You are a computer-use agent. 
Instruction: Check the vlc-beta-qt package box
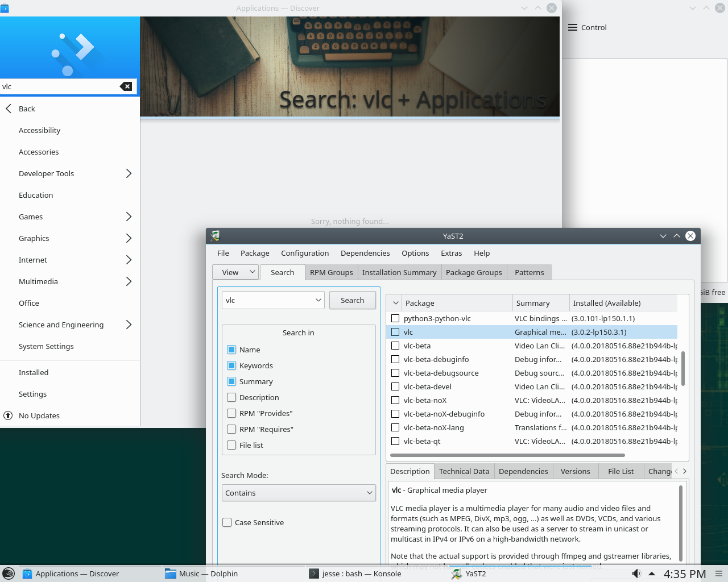click(x=395, y=441)
